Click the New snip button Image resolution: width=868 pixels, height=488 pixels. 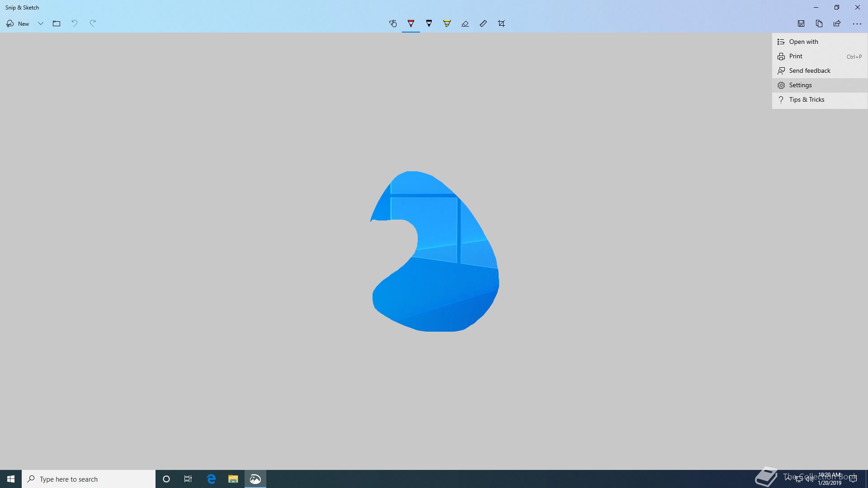click(x=18, y=23)
